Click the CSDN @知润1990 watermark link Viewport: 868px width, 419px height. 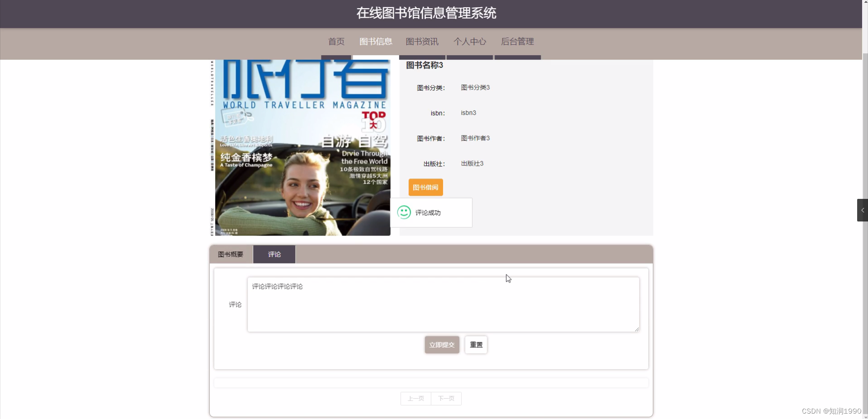831,411
